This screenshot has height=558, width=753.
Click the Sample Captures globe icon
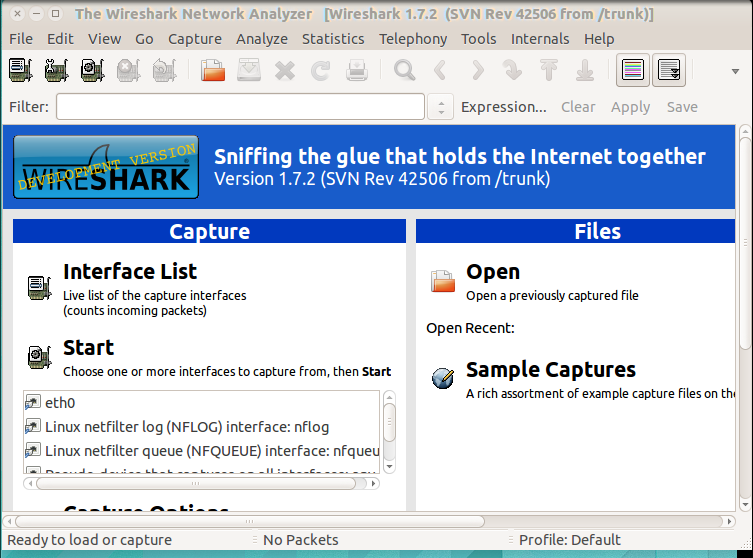443,378
